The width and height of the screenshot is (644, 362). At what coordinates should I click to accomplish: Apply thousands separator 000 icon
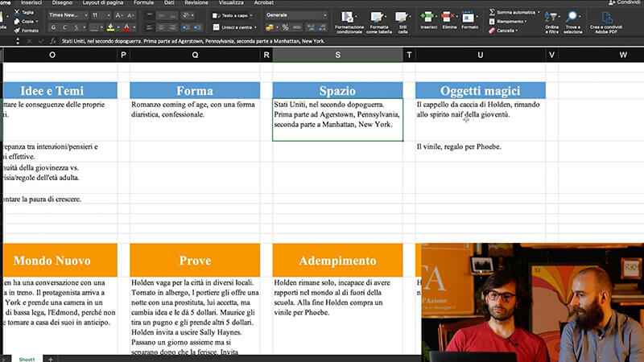pyautogui.click(x=297, y=27)
